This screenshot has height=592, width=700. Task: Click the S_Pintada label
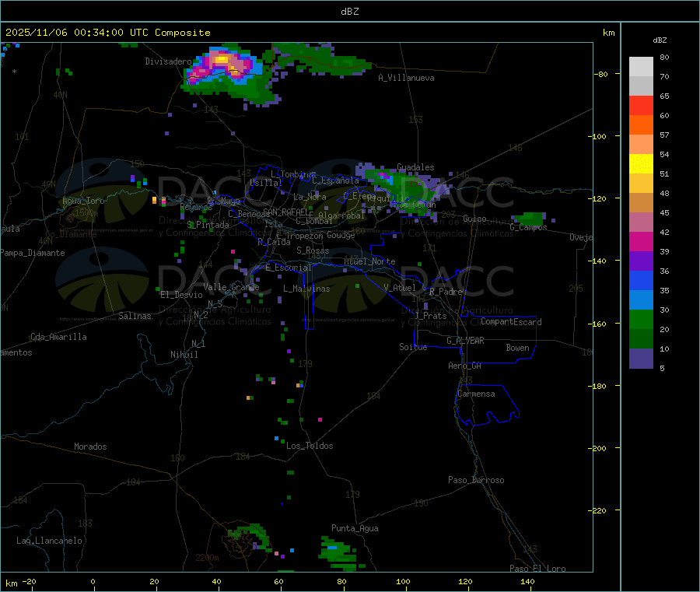(x=208, y=225)
